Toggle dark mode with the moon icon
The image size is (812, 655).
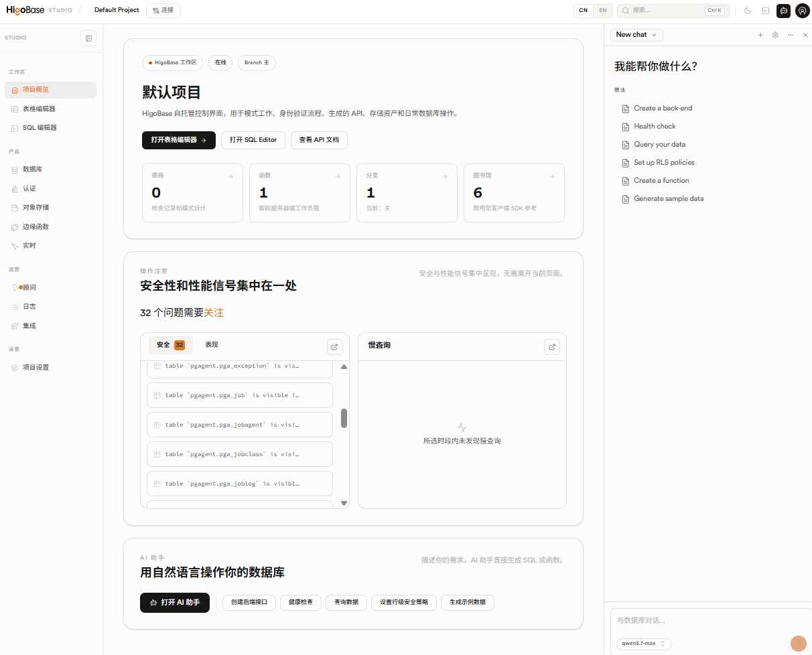tap(748, 11)
